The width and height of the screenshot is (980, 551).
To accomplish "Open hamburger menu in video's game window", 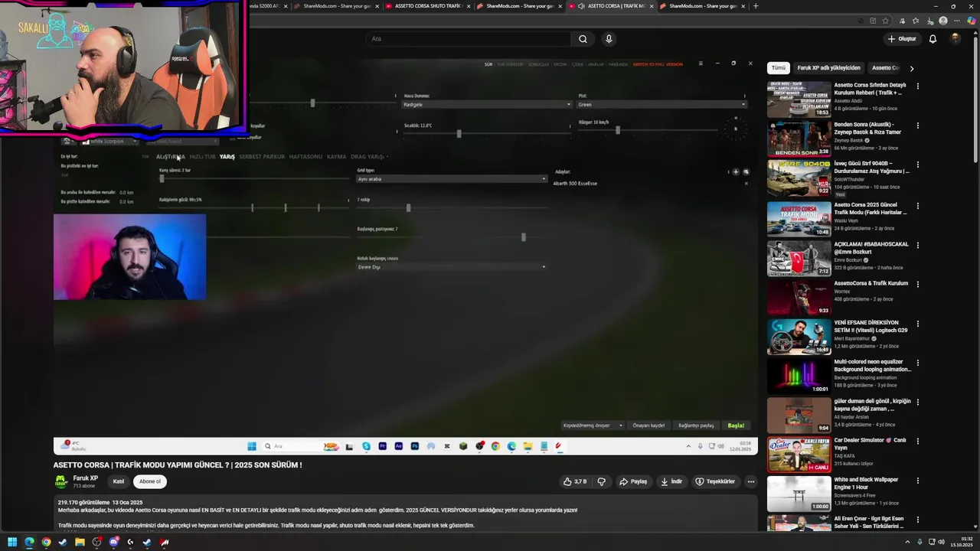I will pyautogui.click(x=701, y=64).
